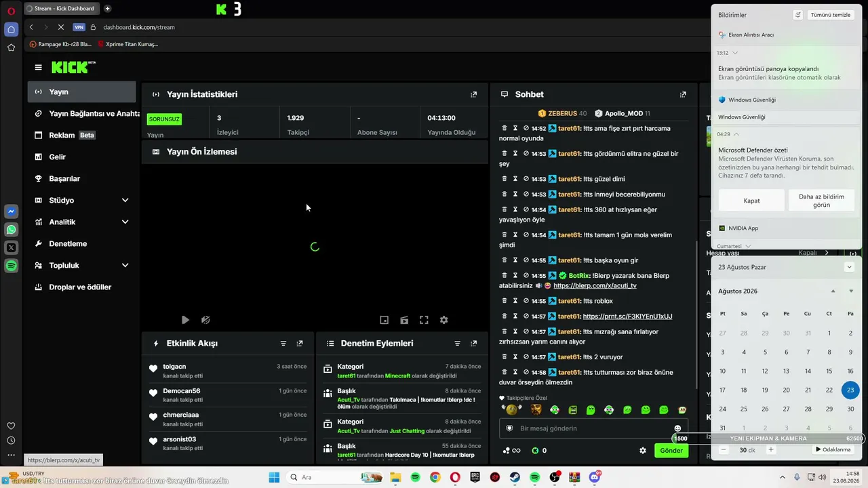
Task: Ban taret61 on the 14:55 roblox message
Action: [526, 301]
